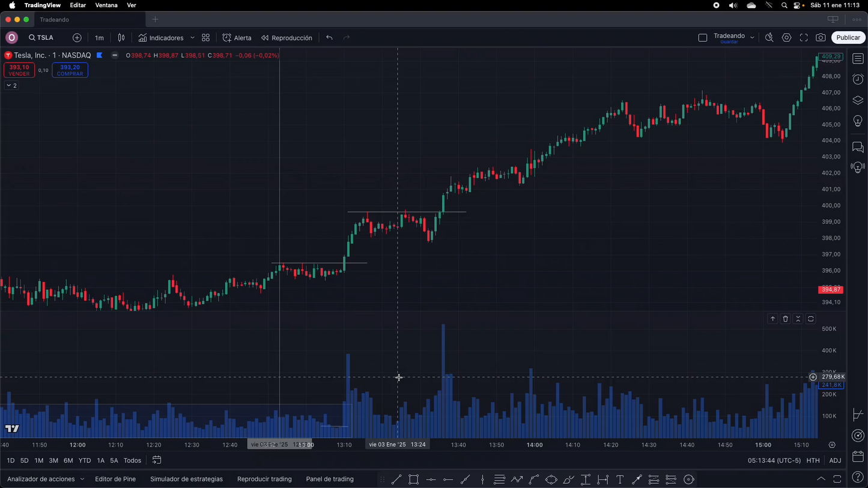Expand the collapsed indicators legend showing 2
868x488 pixels.
pyautogui.click(x=11, y=86)
